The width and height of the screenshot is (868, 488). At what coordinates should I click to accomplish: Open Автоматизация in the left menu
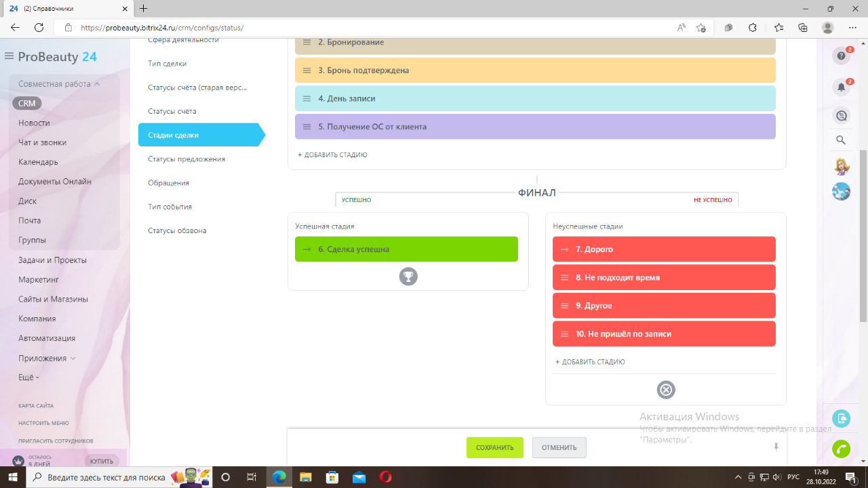point(47,338)
